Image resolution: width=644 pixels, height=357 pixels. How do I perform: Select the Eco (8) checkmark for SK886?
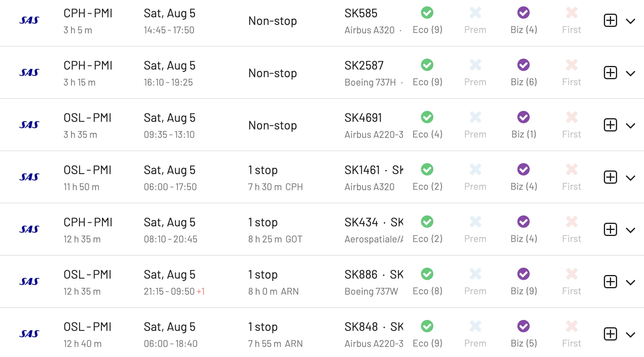427,274
